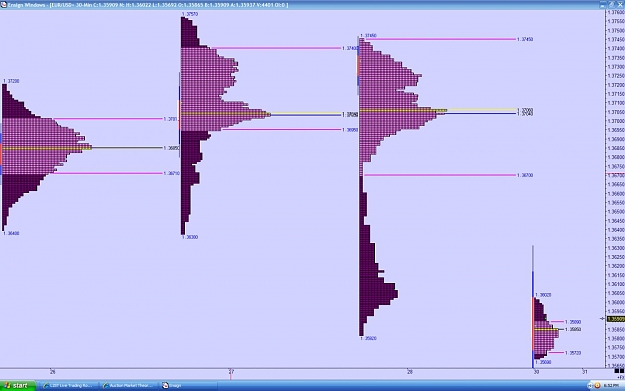Click the highlighted current price marker on price axis

coord(615,319)
